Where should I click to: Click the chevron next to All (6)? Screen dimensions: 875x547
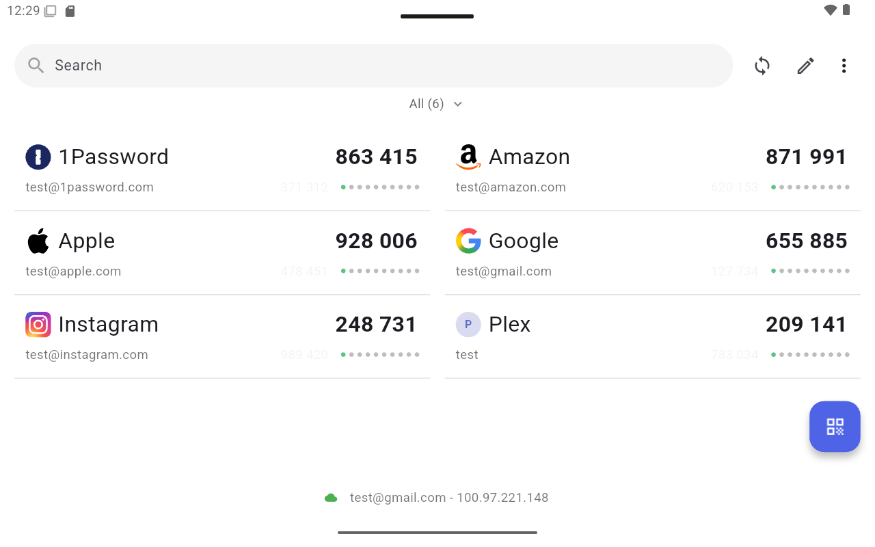(458, 104)
